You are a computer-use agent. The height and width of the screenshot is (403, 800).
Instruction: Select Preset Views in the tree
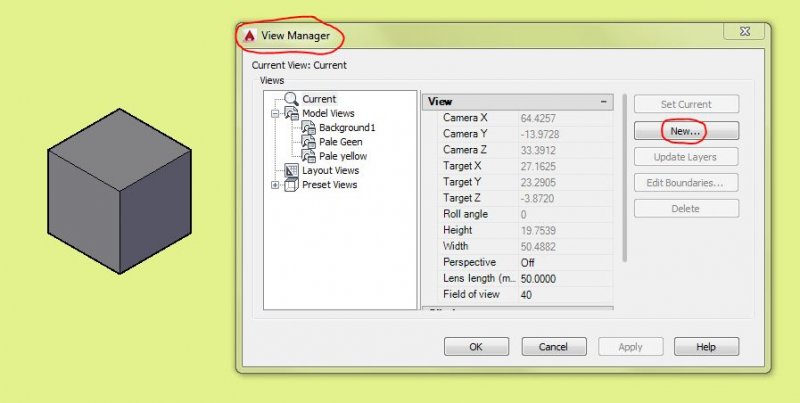(330, 185)
